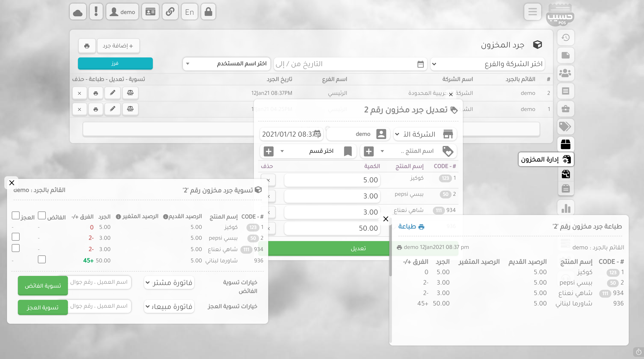Select the إدارة المخزون menu item

point(546,159)
